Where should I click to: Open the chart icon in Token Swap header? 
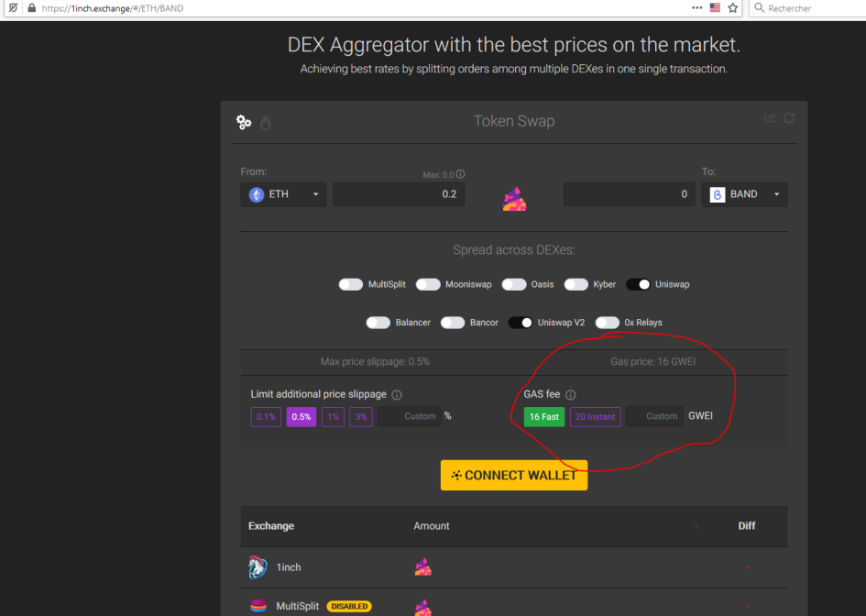pyautogui.click(x=770, y=117)
